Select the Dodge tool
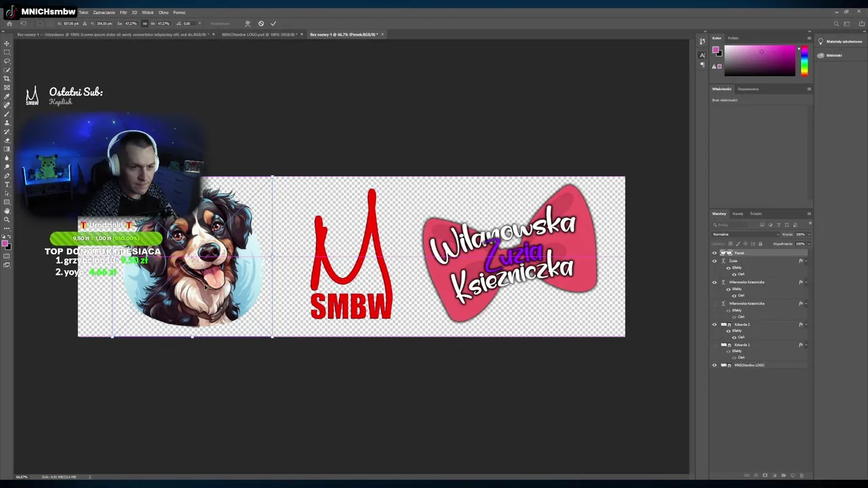Viewport: 868px width, 488px height. tap(7, 167)
